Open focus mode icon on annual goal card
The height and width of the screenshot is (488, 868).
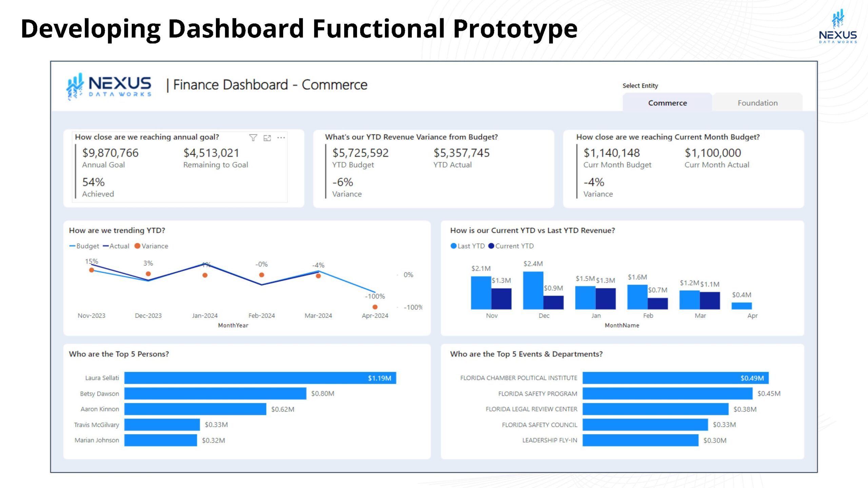click(267, 138)
